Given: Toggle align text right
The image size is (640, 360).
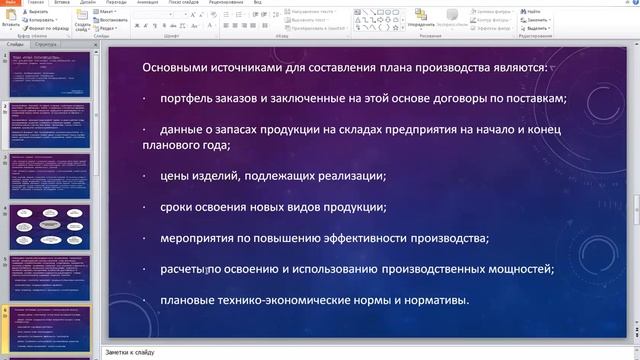Looking at the screenshot, I should click(x=244, y=25).
